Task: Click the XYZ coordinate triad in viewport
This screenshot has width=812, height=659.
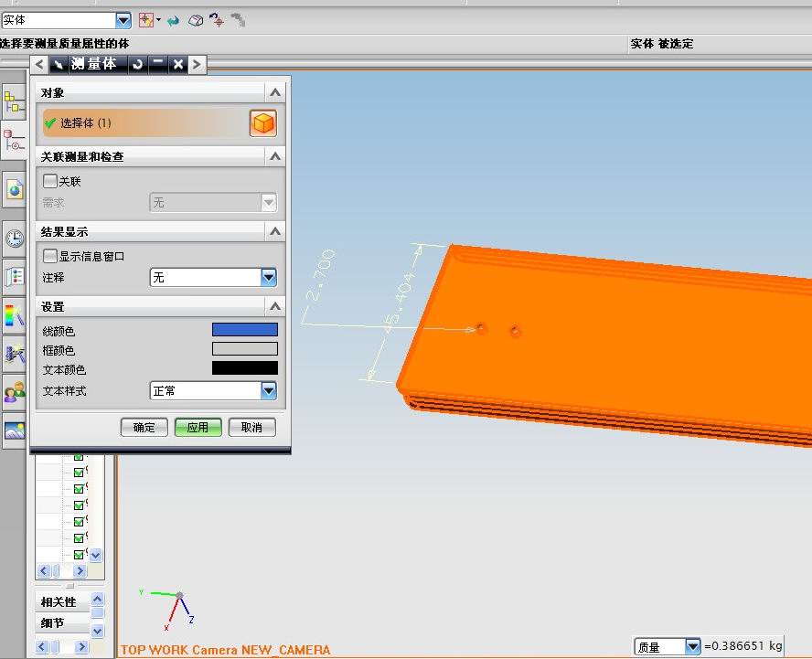Action: point(168,610)
